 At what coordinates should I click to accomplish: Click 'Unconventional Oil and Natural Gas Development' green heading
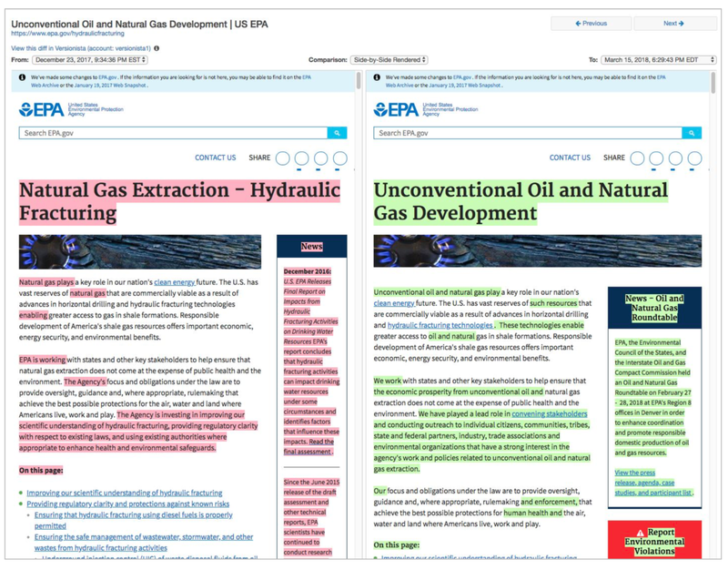pyautogui.click(x=521, y=201)
